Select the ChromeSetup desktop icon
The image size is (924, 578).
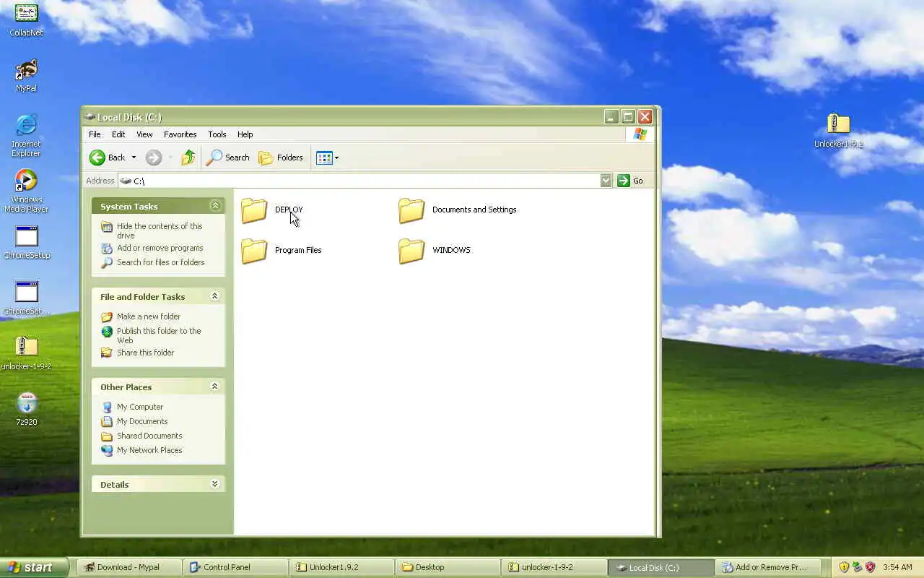click(27, 242)
